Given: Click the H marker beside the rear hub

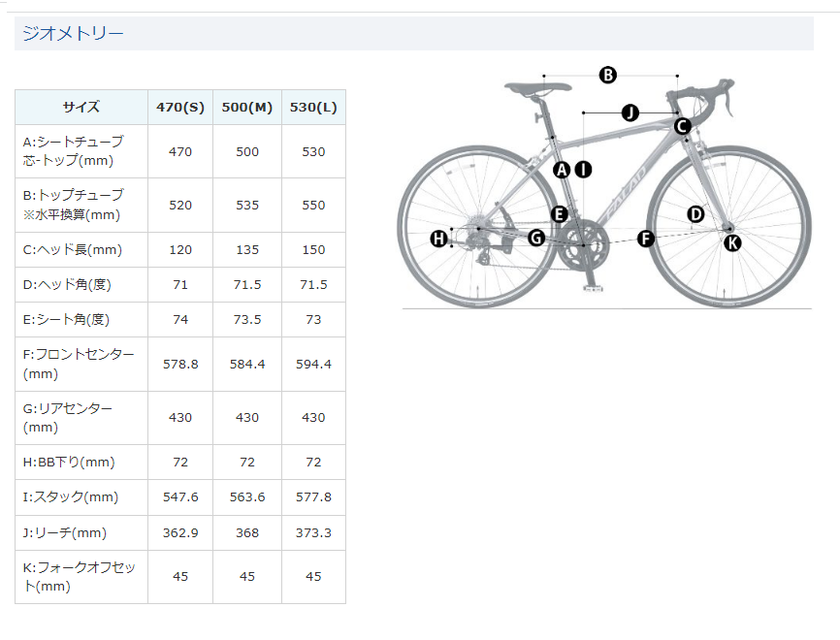Looking at the screenshot, I should [x=438, y=239].
